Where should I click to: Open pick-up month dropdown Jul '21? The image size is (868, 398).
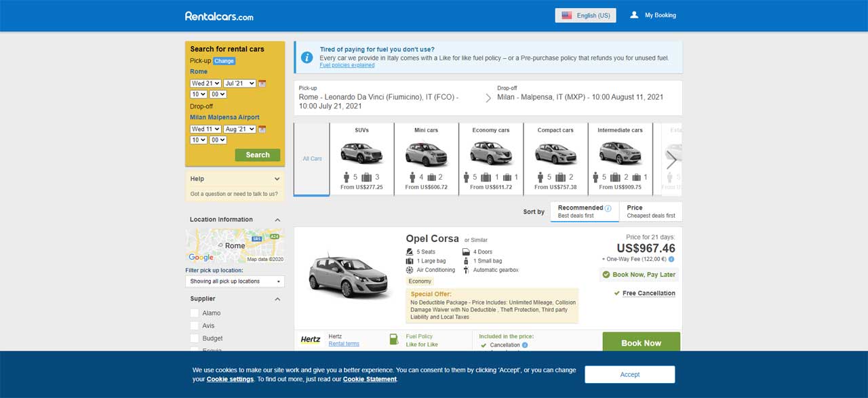[239, 83]
